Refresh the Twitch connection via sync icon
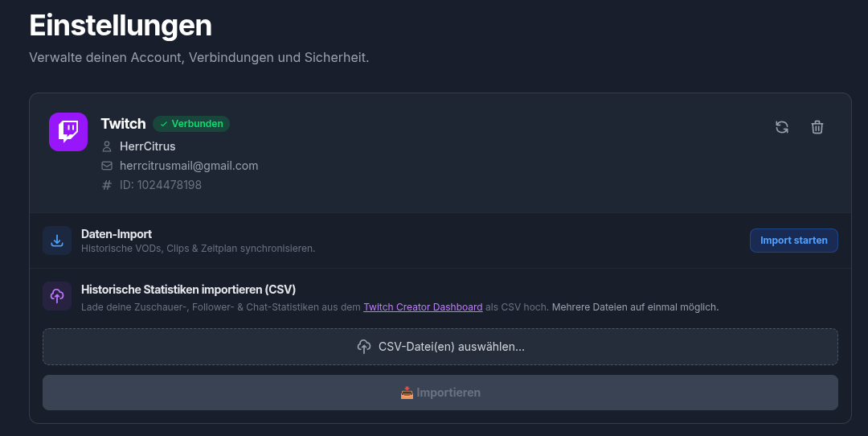This screenshot has width=868, height=436. (x=782, y=127)
